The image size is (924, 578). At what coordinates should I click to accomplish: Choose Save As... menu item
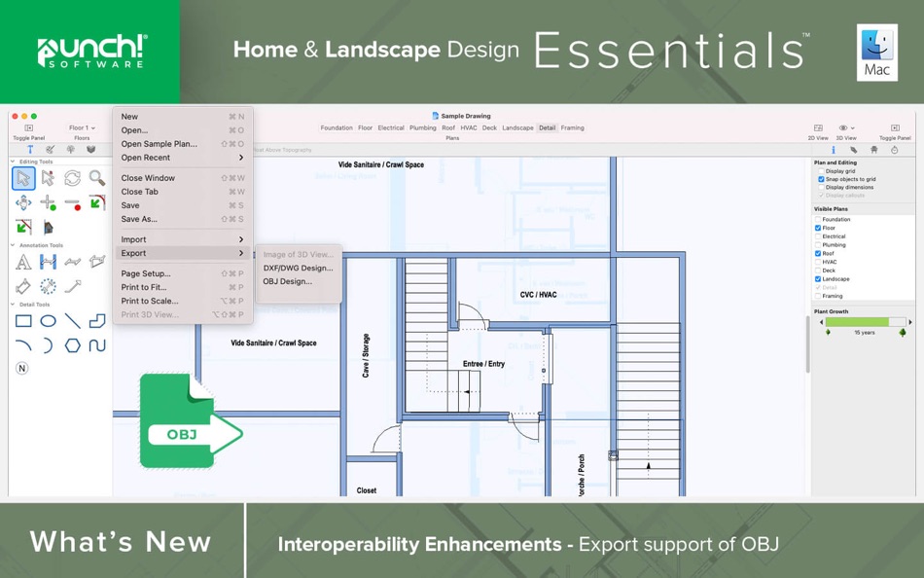(183, 219)
